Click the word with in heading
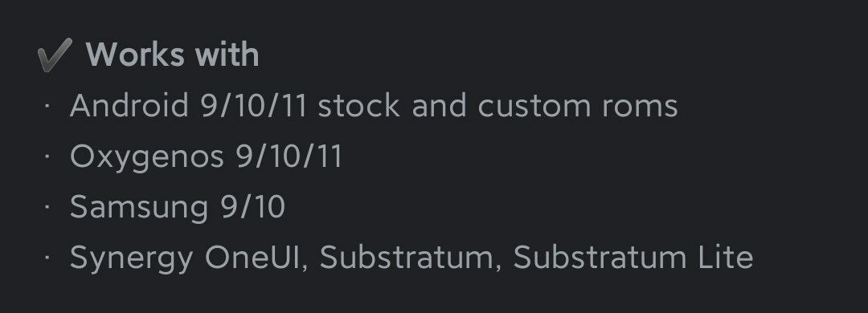The width and height of the screenshot is (868, 313). 227,55
